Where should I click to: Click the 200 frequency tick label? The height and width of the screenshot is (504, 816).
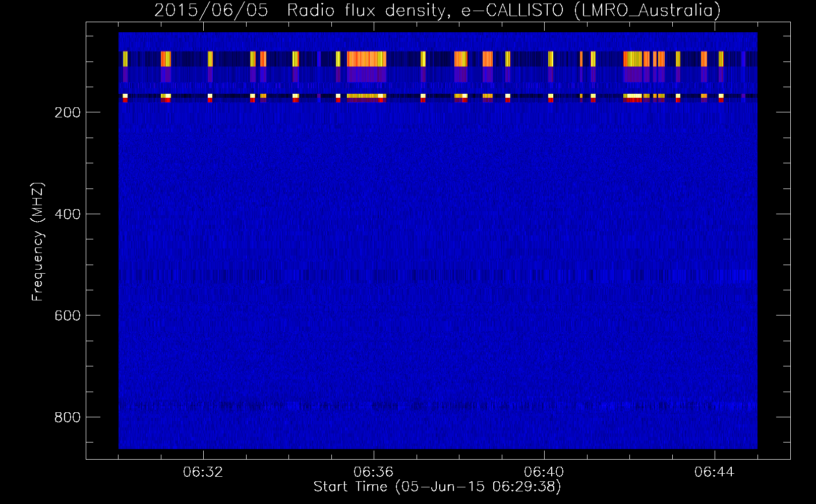(x=68, y=112)
